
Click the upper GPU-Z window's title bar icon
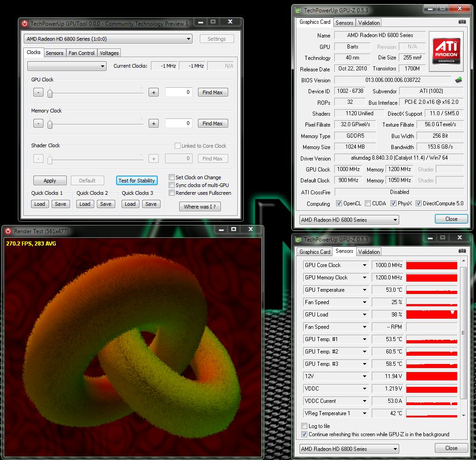tap(298, 11)
